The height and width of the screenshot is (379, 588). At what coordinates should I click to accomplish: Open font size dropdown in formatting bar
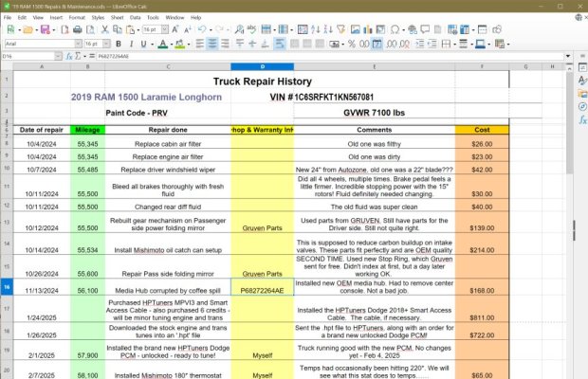coord(106,44)
